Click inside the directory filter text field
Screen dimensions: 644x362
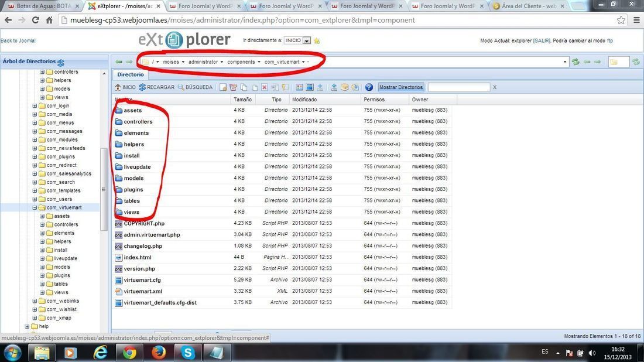[458, 87]
